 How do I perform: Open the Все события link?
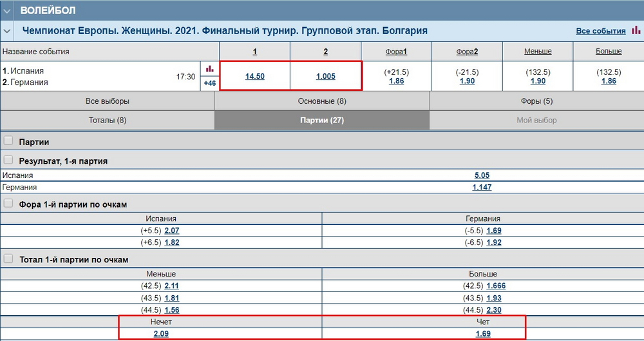pyautogui.click(x=600, y=31)
